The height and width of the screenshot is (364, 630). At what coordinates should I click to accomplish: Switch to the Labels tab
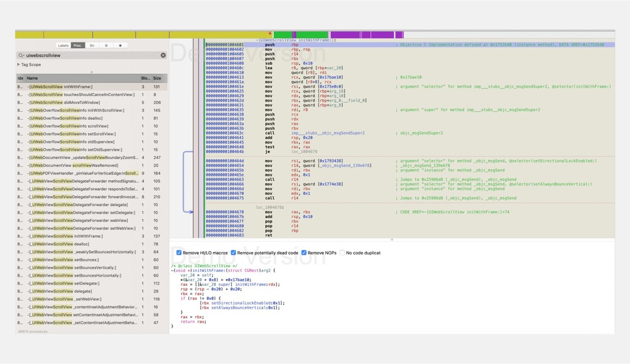(x=63, y=45)
